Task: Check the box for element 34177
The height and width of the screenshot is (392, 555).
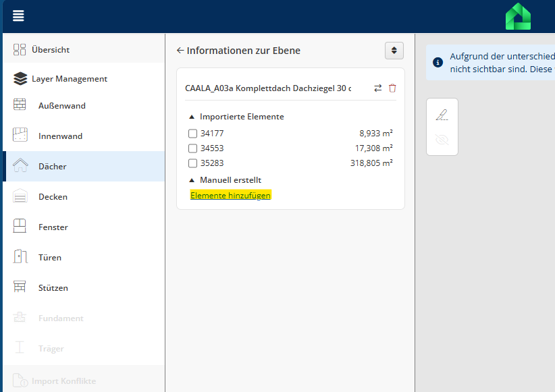Action: [192, 134]
